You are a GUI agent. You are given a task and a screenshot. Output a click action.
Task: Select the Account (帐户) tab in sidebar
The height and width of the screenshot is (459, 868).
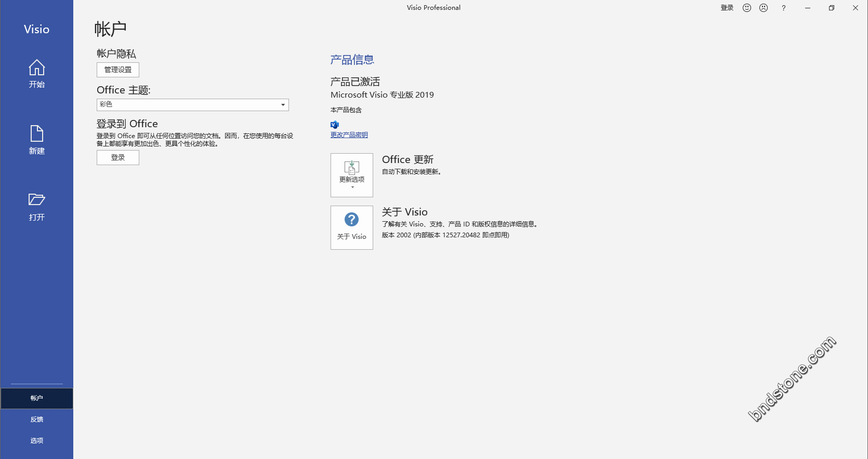click(36, 398)
